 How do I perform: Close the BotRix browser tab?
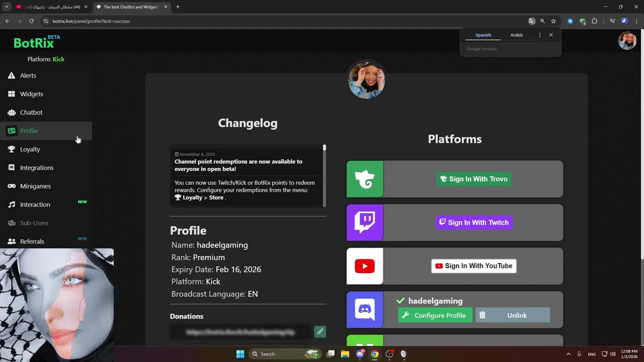(x=166, y=7)
